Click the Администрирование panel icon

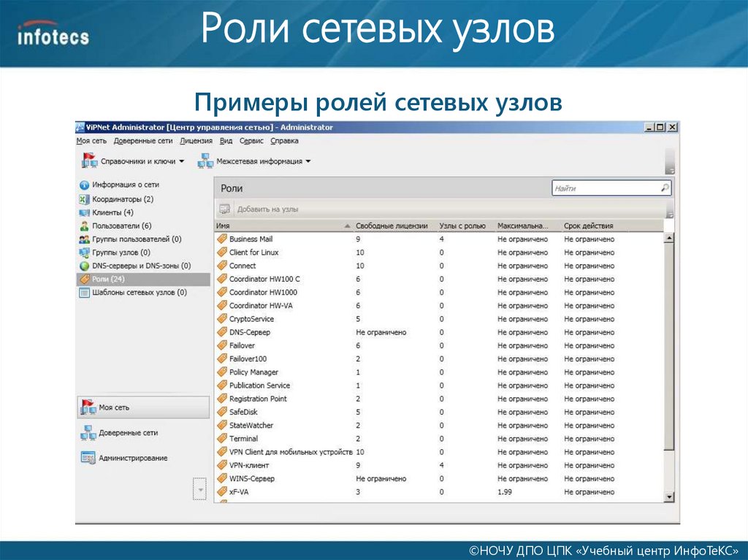[x=88, y=458]
